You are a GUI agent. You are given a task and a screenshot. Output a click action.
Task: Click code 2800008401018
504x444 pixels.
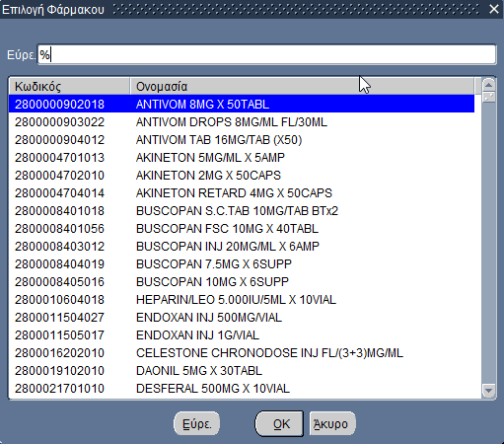[59, 211]
